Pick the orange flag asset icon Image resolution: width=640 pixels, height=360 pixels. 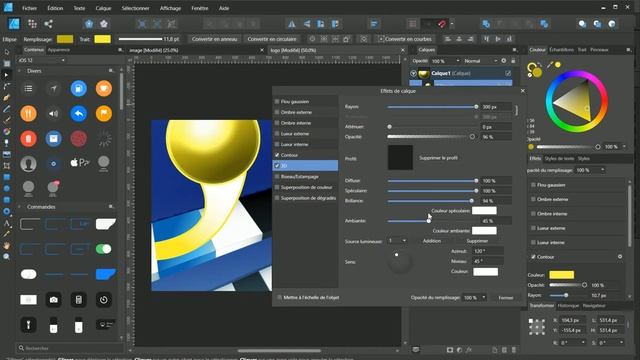pos(104,113)
